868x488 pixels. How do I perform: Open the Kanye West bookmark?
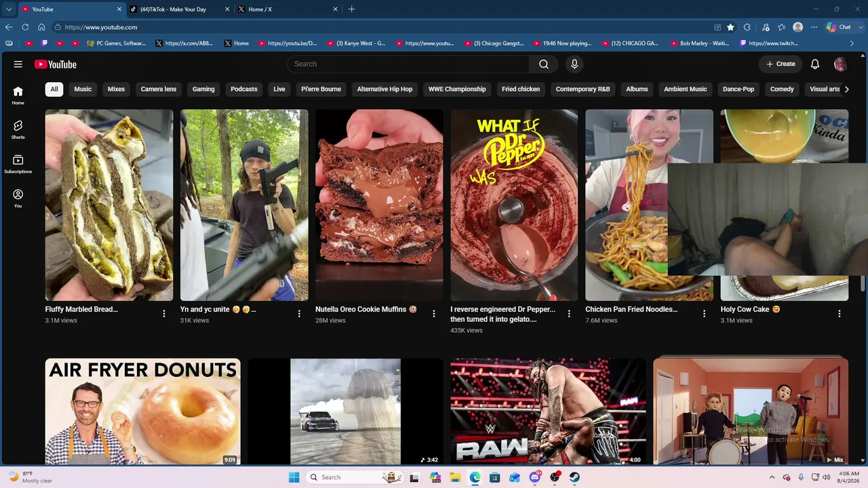pos(357,43)
